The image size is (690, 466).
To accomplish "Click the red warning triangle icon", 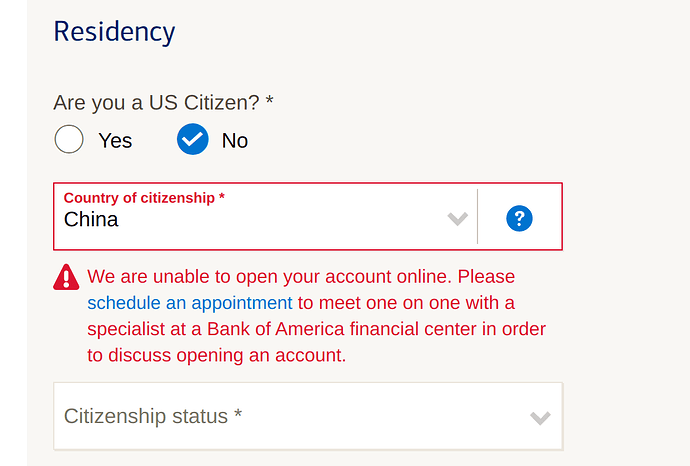I will [x=66, y=277].
